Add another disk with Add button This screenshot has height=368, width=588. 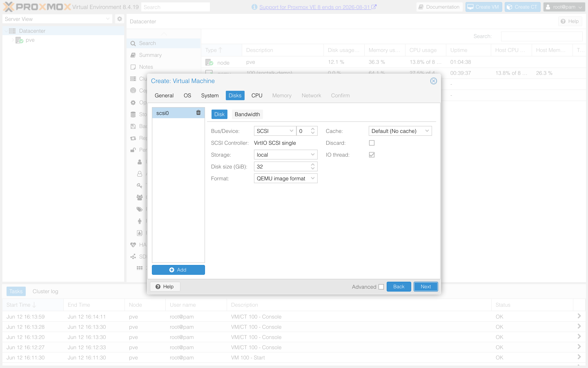pos(178,270)
